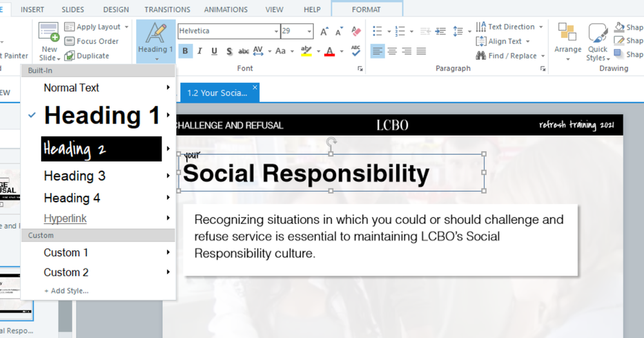Toggle Italic text formatting
The width and height of the screenshot is (644, 338).
tap(200, 51)
